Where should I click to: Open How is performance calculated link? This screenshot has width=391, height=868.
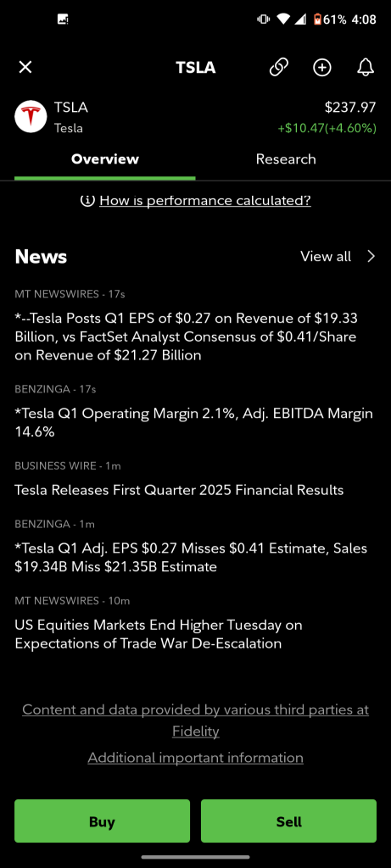click(x=205, y=200)
